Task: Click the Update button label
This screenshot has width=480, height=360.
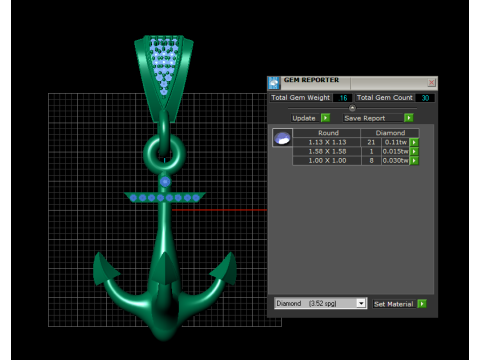Action: pos(304,118)
